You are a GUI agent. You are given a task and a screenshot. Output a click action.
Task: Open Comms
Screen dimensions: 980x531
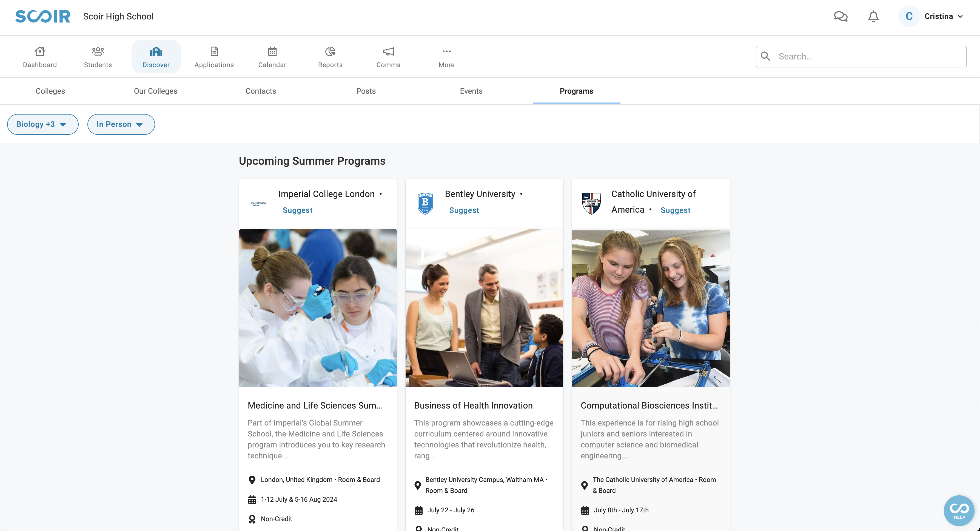click(x=388, y=57)
